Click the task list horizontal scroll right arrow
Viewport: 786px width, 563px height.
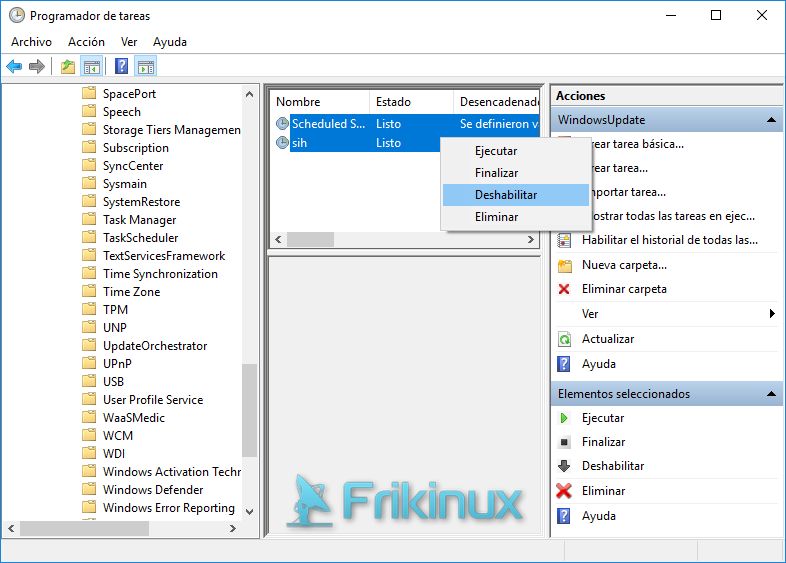pos(531,239)
